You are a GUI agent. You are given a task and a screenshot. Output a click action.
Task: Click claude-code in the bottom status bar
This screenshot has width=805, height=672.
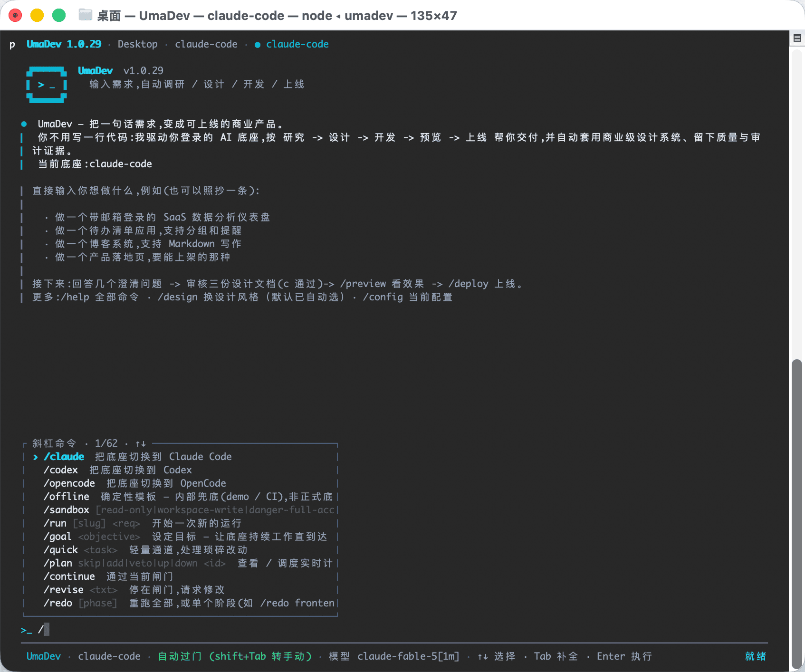(109, 656)
